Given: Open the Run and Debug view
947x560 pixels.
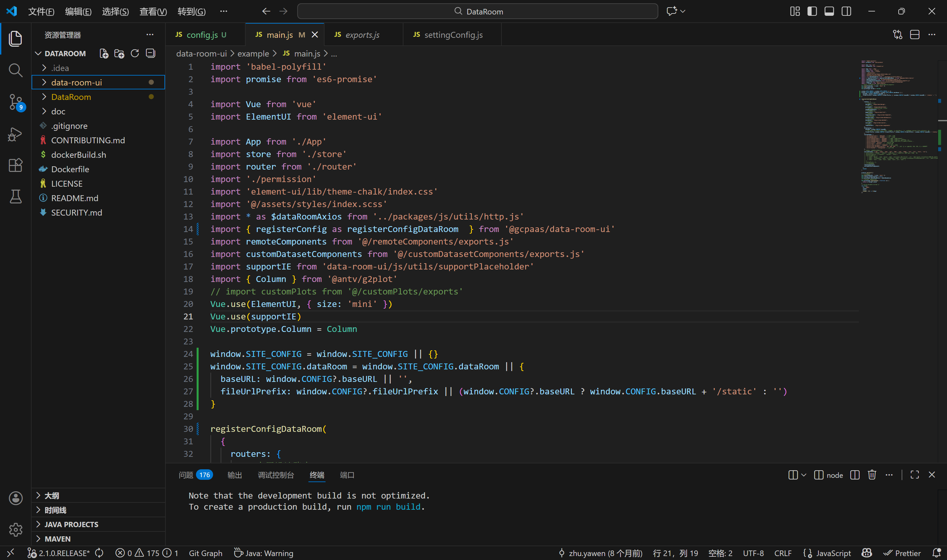Looking at the screenshot, I should coord(15,134).
